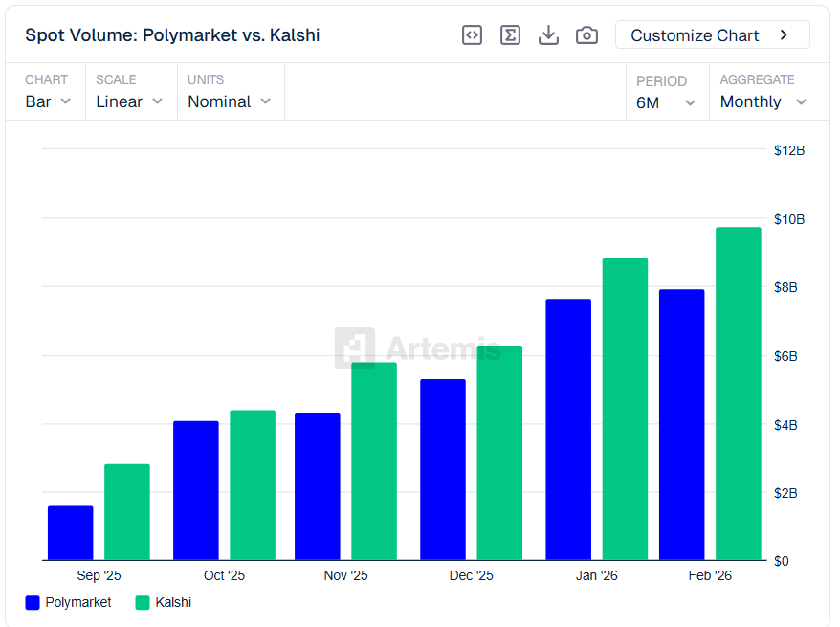Click the blue Polymarket legend swatch

click(33, 602)
